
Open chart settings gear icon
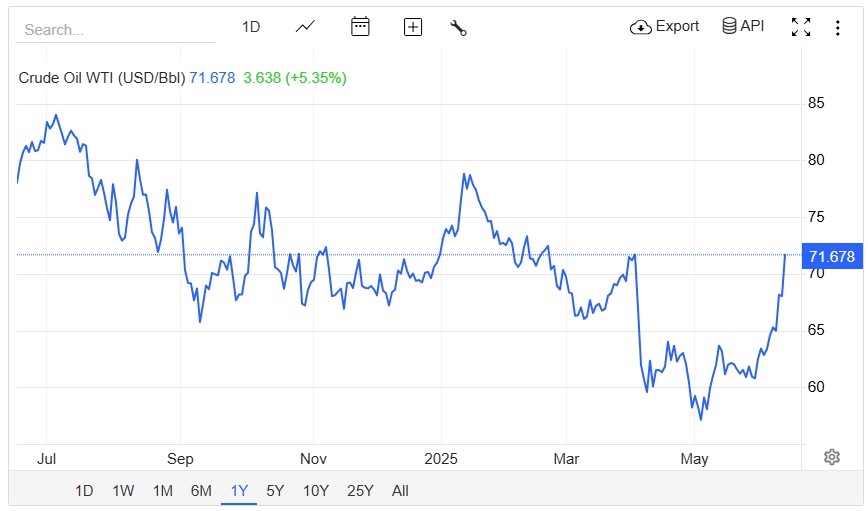click(831, 457)
